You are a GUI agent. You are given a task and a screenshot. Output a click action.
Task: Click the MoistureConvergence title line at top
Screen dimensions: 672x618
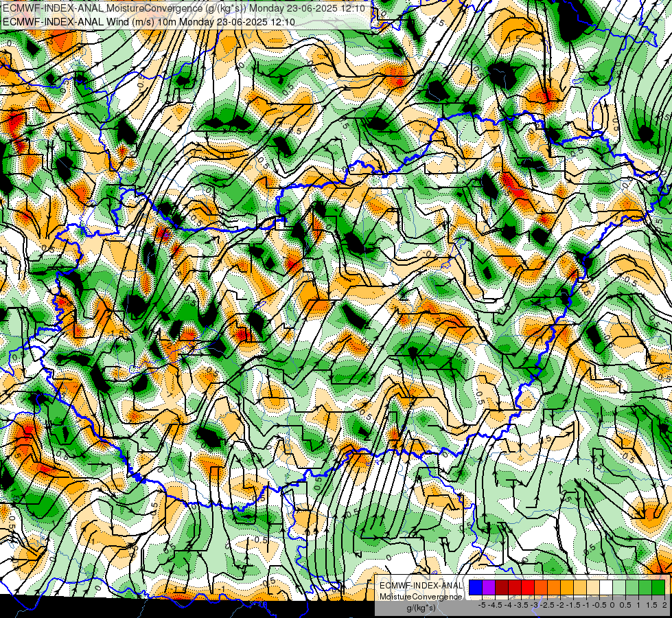click(x=183, y=8)
